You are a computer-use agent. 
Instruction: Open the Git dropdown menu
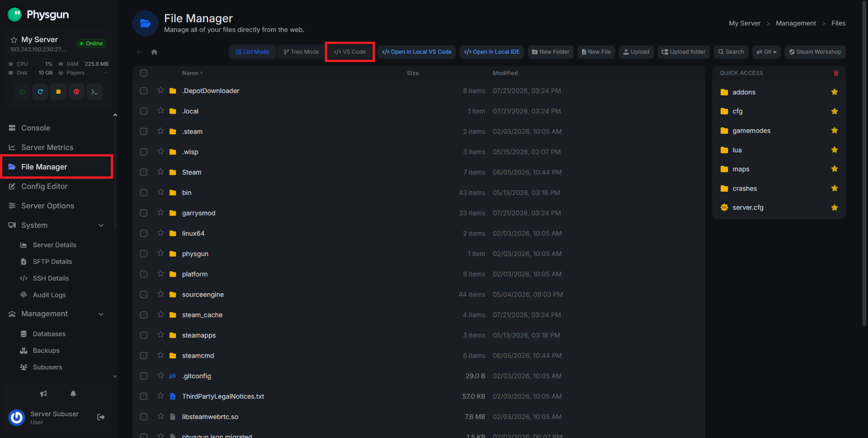[x=767, y=52]
